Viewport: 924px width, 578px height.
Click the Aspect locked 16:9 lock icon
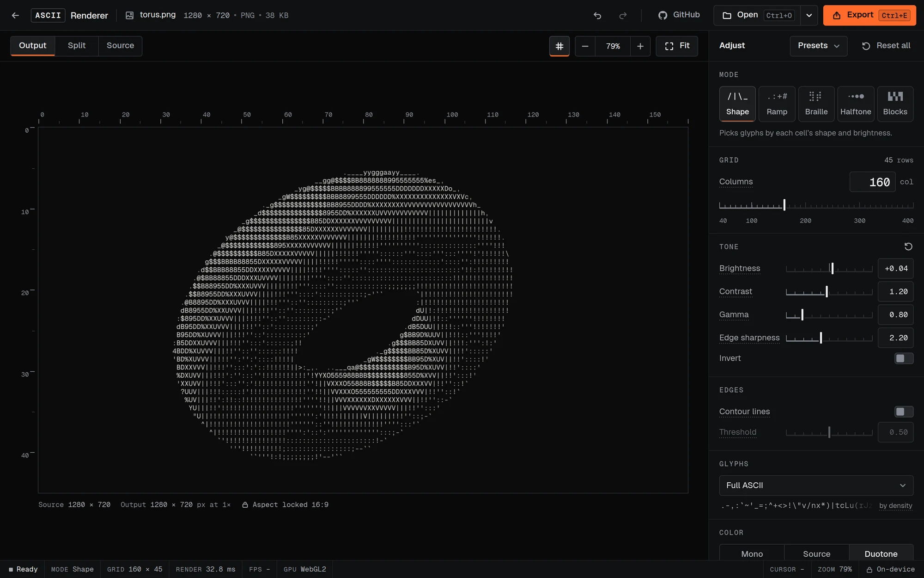click(x=245, y=504)
